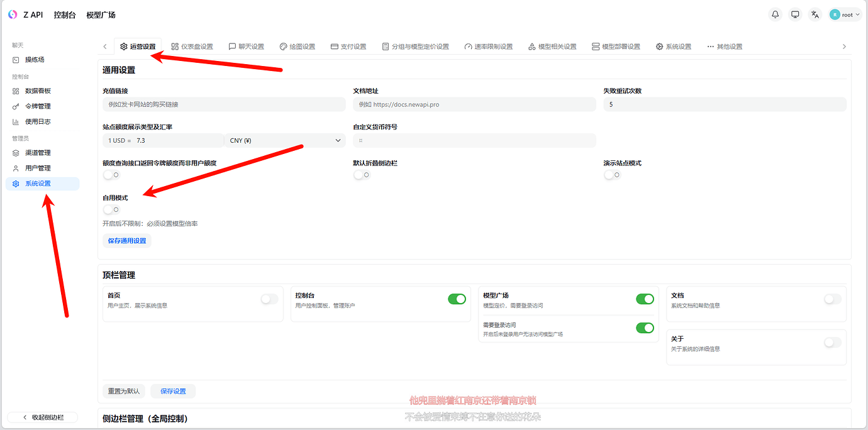Open the CNY (¥) currency dropdown
The width and height of the screenshot is (868, 430).
(x=285, y=141)
